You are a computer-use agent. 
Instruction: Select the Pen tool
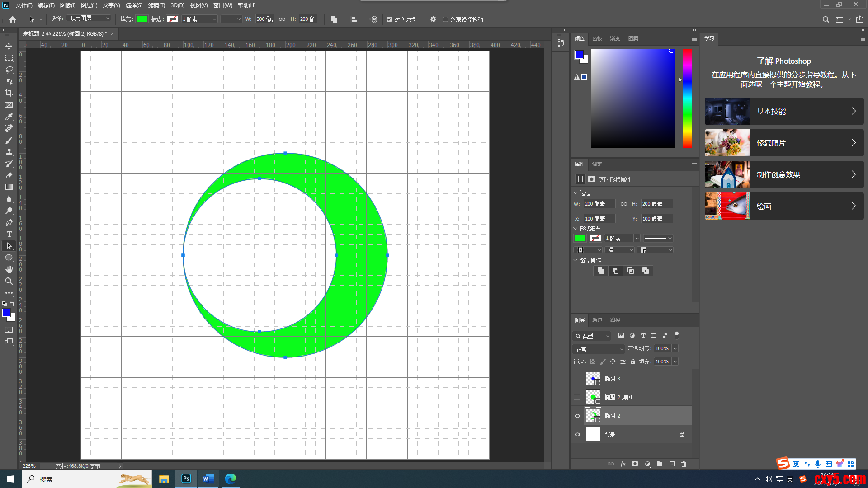(9, 222)
